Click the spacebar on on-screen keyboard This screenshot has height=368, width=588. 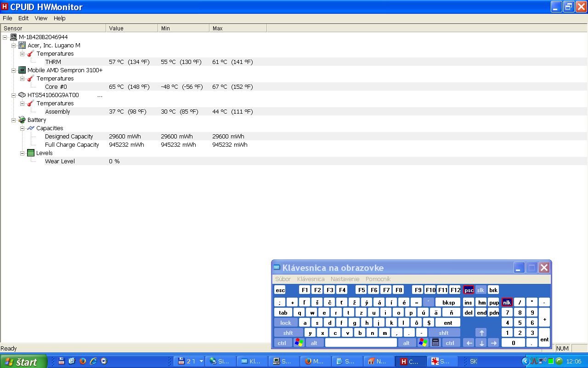tap(361, 343)
